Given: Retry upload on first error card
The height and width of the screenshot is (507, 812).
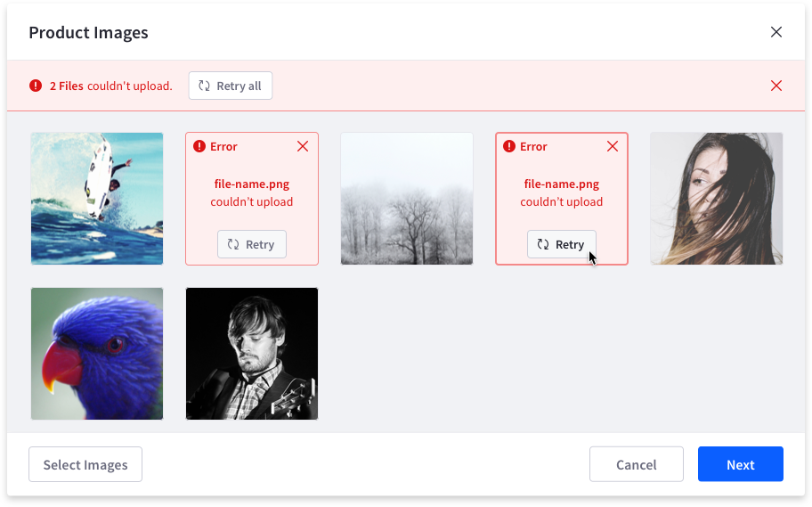Looking at the screenshot, I should (251, 244).
